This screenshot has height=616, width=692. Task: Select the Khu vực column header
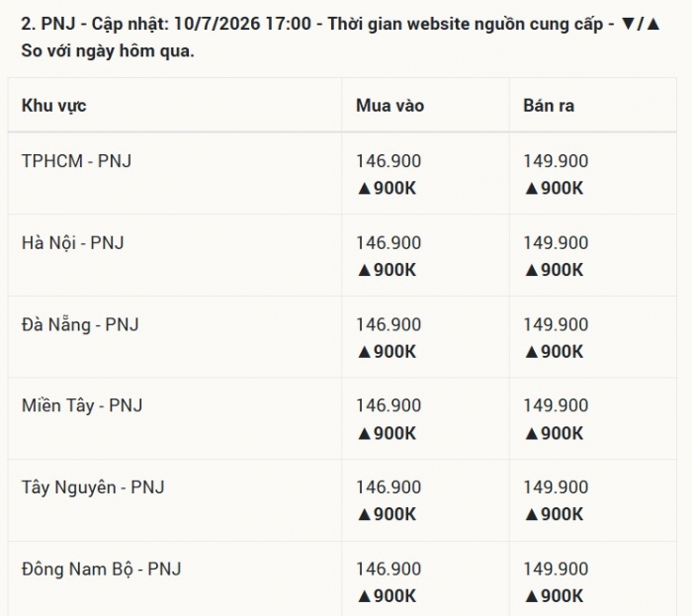click(x=53, y=106)
